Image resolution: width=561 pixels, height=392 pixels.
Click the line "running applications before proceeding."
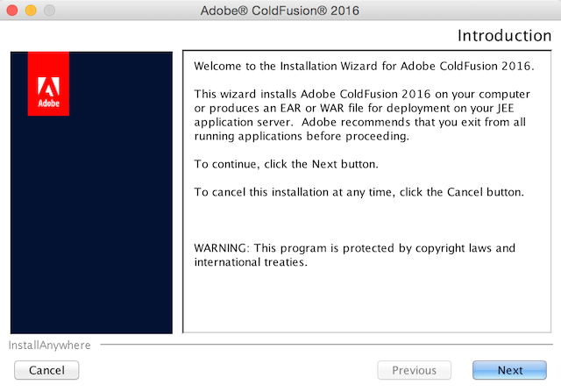coord(302,137)
